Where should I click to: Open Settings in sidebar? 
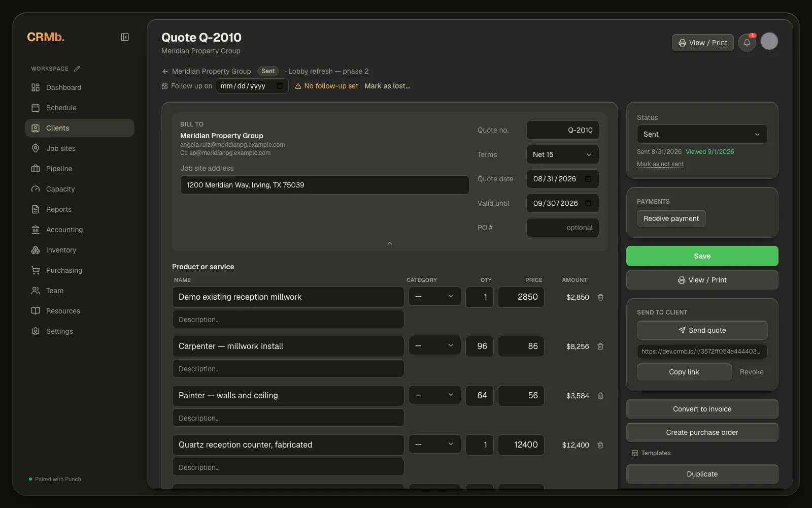(x=80, y=331)
